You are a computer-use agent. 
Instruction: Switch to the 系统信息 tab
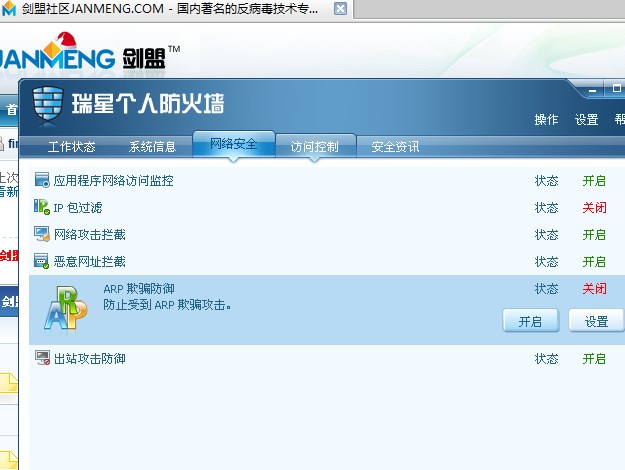[153, 147]
